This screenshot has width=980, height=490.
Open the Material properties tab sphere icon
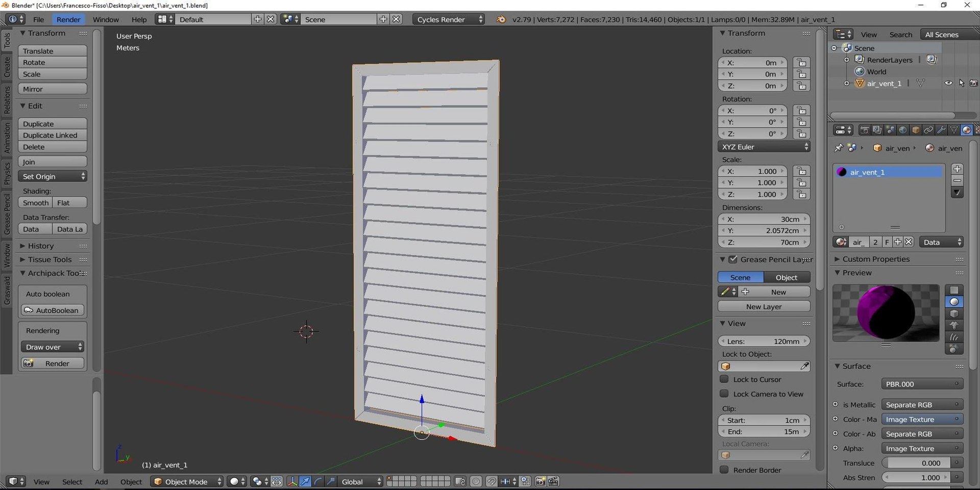coord(966,130)
